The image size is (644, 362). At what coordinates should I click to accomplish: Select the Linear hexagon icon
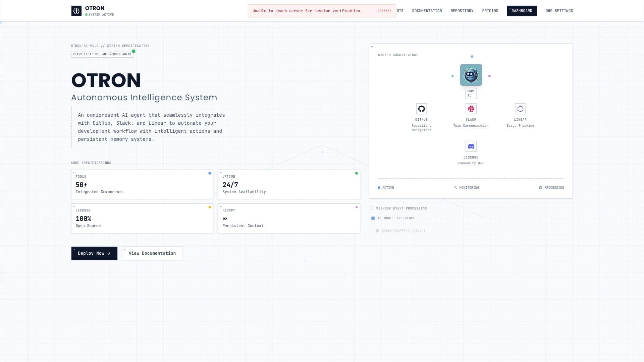point(520,109)
